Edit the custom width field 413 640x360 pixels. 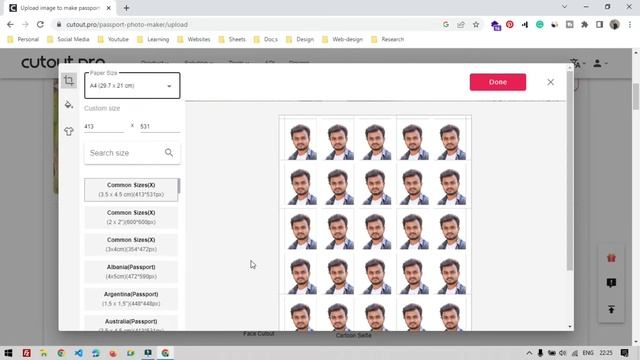[x=104, y=127]
